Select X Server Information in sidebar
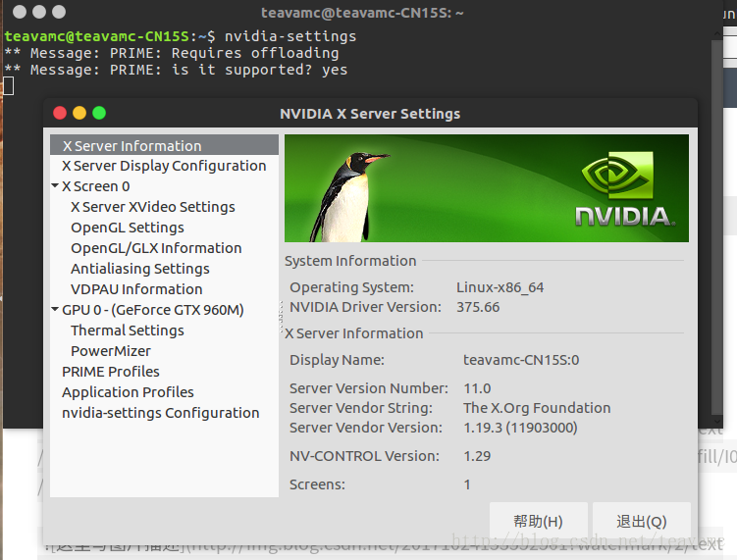737x560 pixels. click(x=164, y=145)
